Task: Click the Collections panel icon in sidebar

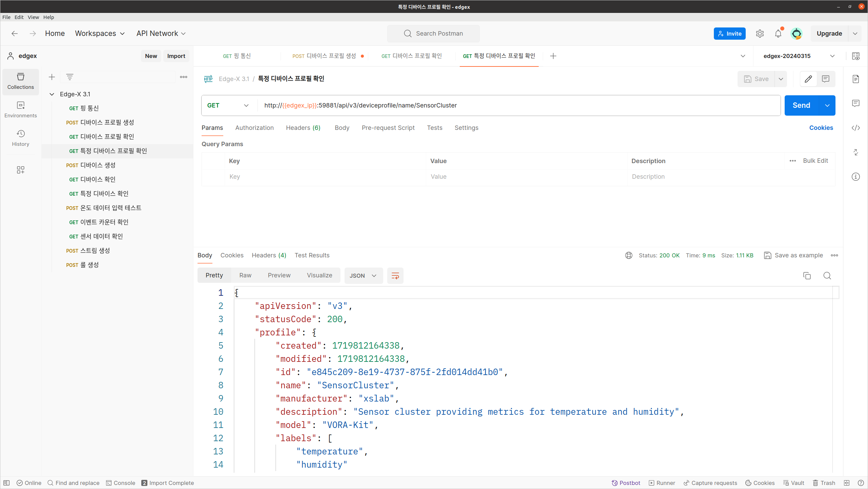Action: pos(21,81)
